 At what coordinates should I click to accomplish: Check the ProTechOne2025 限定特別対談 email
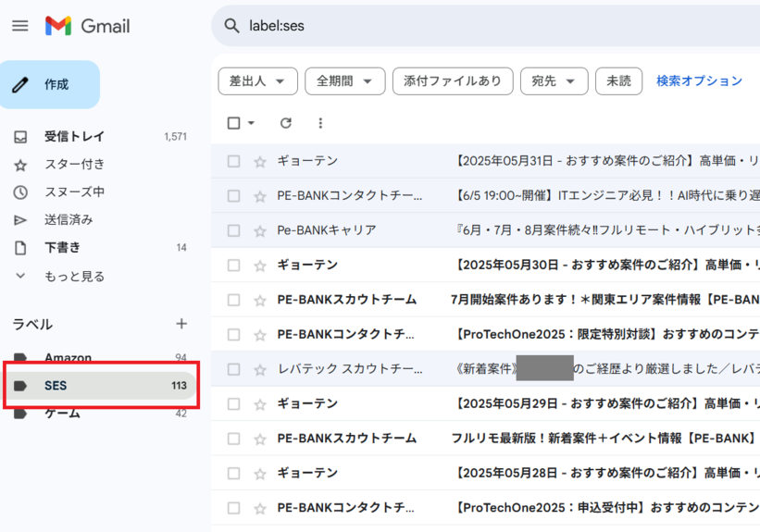point(233,334)
